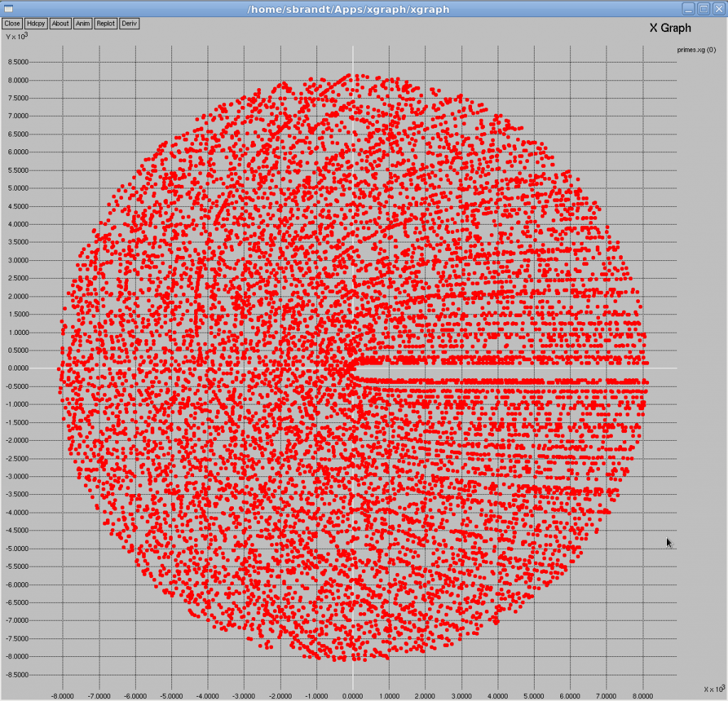This screenshot has height=701, width=728.
Task: Click the title bar path text
Action: (348, 9)
